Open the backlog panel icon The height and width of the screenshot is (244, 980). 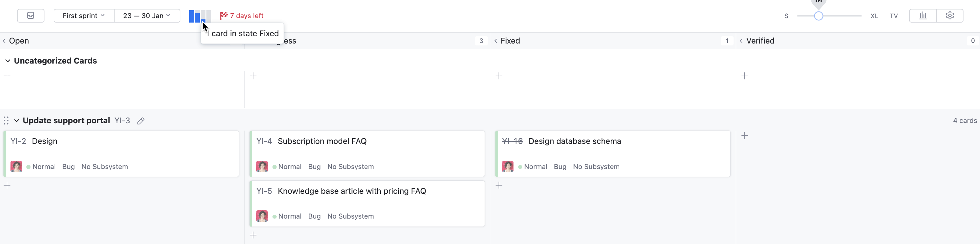coord(30,16)
